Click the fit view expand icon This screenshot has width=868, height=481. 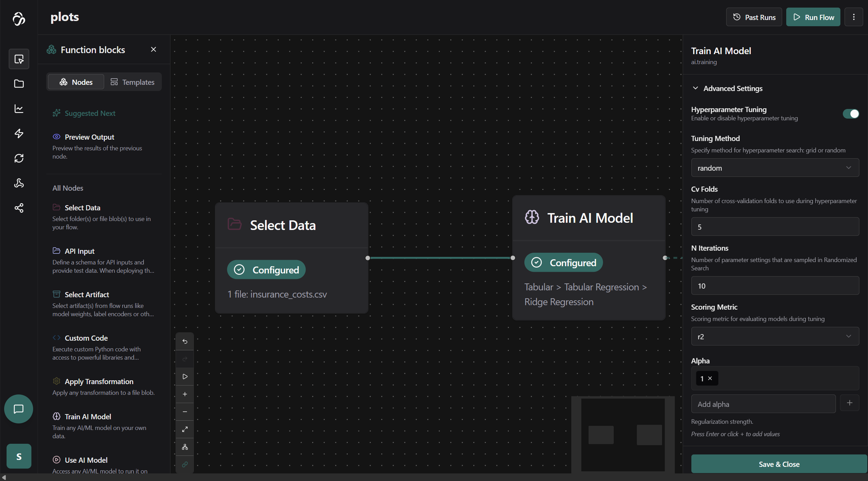185,429
